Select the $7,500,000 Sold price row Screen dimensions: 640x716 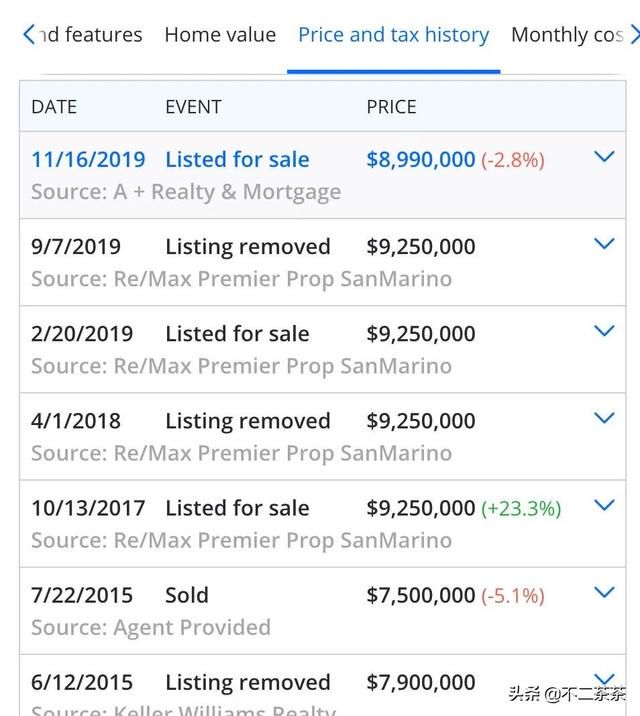(x=322, y=611)
